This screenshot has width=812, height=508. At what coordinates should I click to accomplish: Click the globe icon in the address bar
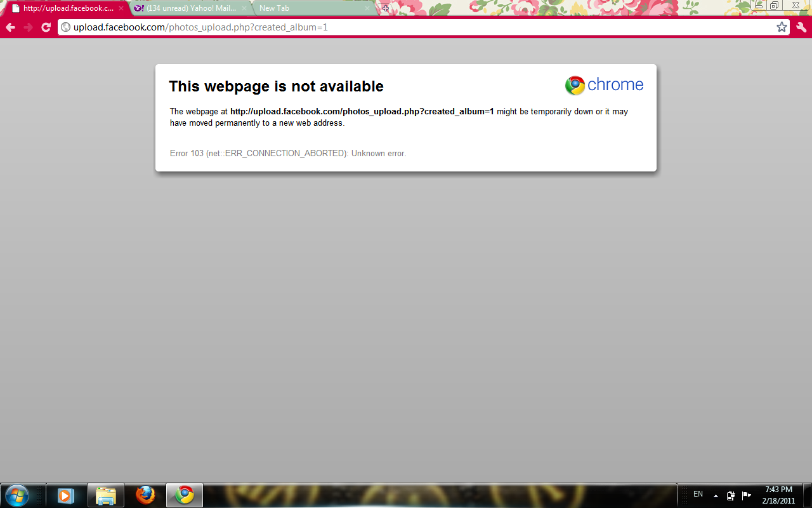65,27
